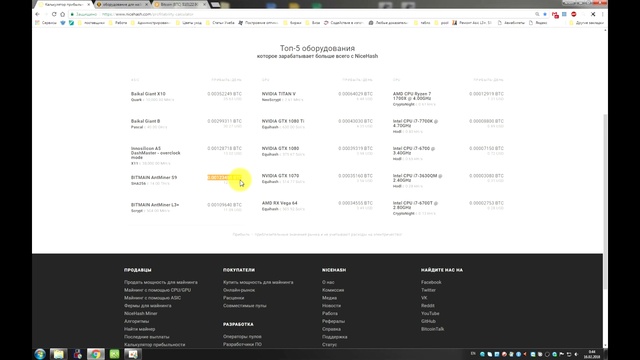
Task: Open Facebook social link
Action: pyautogui.click(x=431, y=282)
